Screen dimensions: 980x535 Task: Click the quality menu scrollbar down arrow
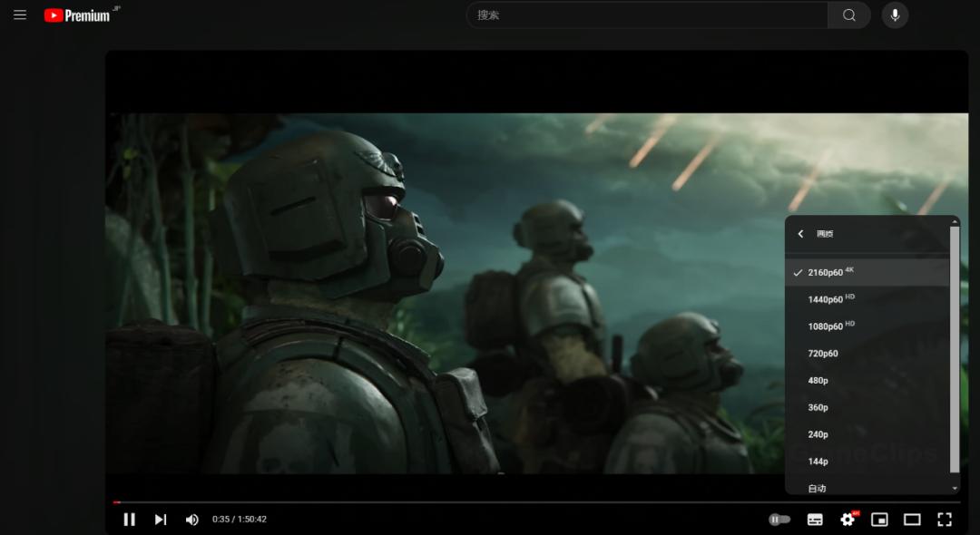point(955,488)
